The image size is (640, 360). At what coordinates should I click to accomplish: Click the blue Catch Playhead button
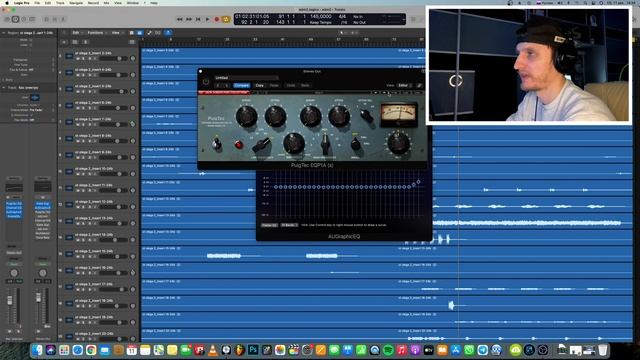coord(168,33)
